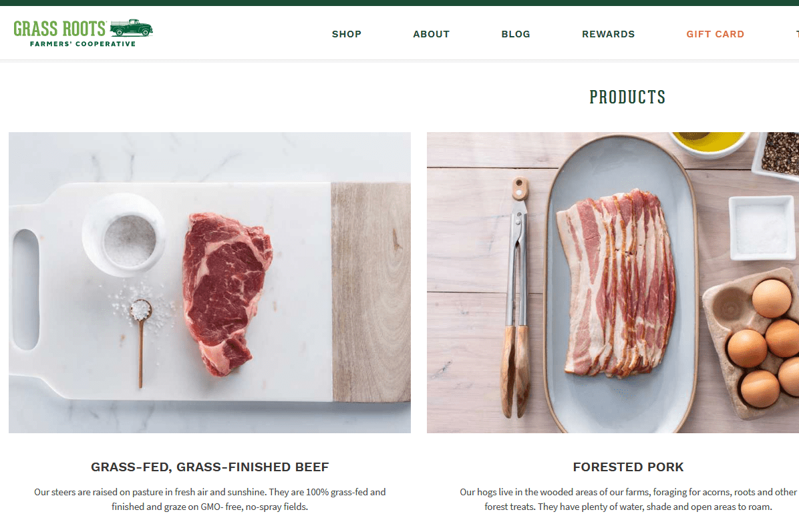Open the forested pork product photo
Screen dimensions: 799x532
click(613, 282)
